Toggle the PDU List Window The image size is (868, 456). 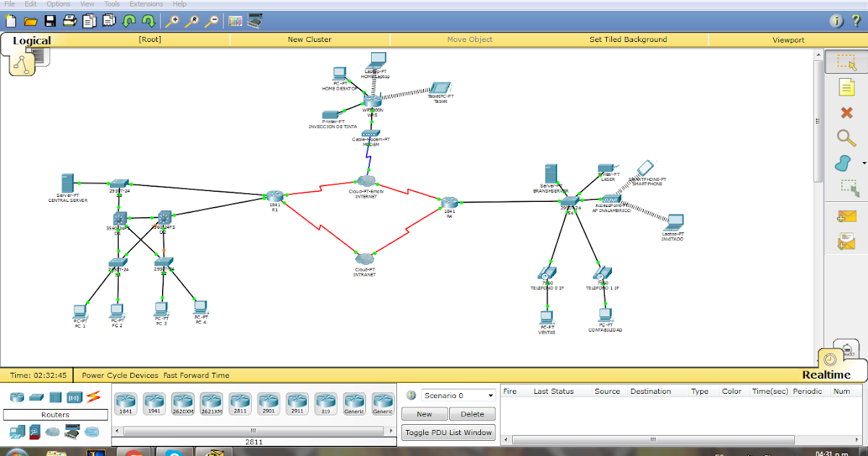[x=448, y=432]
